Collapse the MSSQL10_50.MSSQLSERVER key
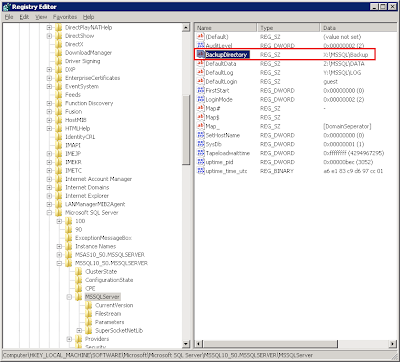Screen dimensions: 400x362 (59, 263)
